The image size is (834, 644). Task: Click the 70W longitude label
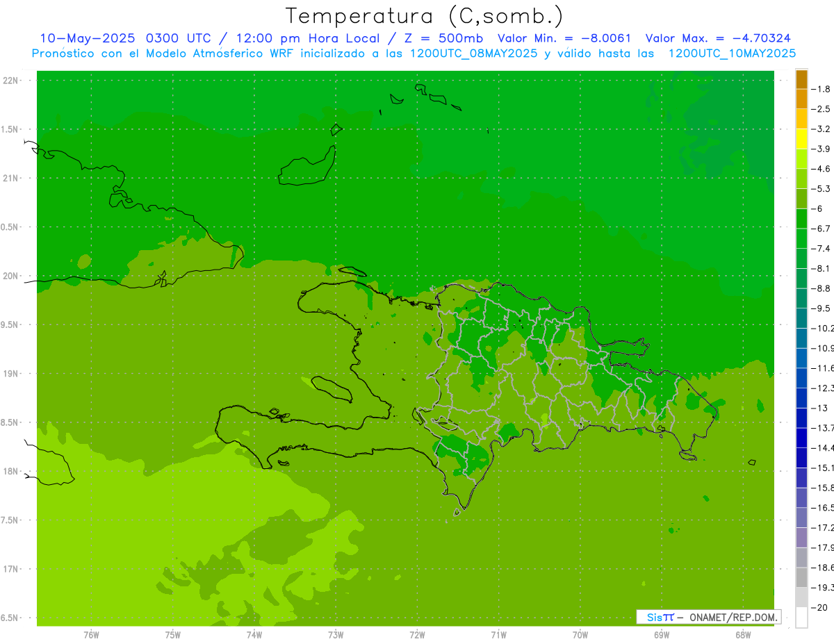pos(580,635)
